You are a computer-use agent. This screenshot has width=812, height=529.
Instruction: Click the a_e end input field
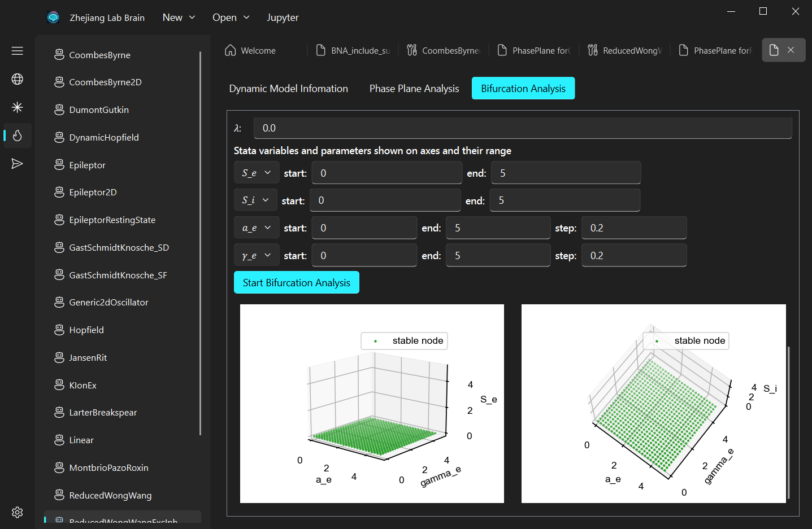tap(498, 228)
